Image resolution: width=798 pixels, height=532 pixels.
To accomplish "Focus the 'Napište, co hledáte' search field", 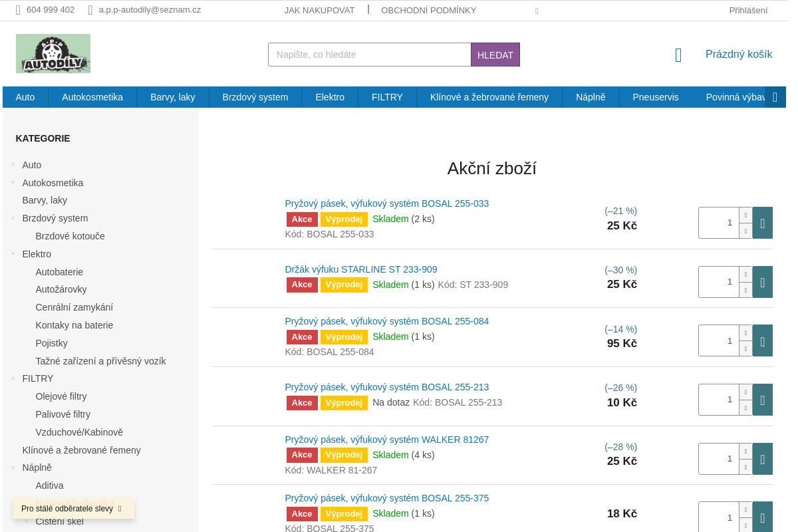I will point(370,55).
